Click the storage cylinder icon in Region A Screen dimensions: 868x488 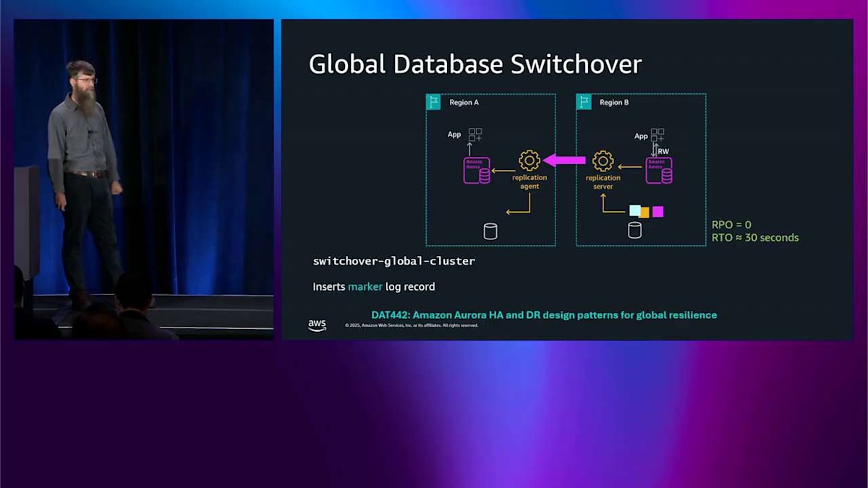pos(490,231)
